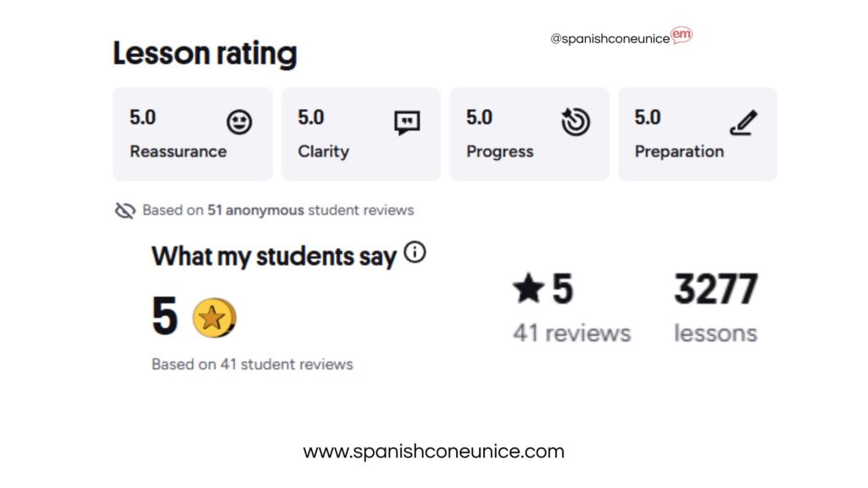Click the Reassurance smiley face icon
Image resolution: width=868 pixels, height=488 pixels.
(x=239, y=123)
